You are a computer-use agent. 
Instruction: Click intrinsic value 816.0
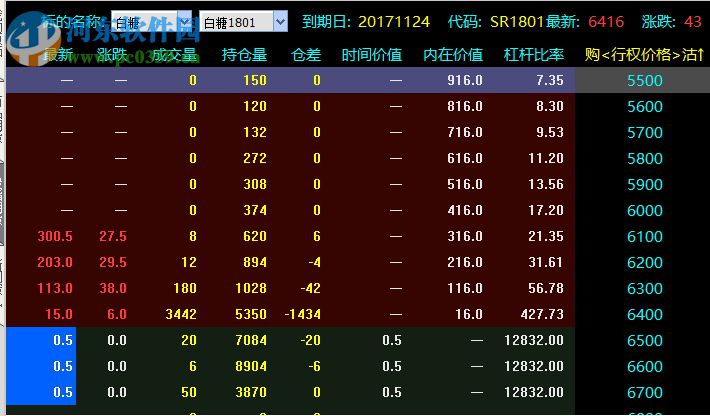(465, 106)
